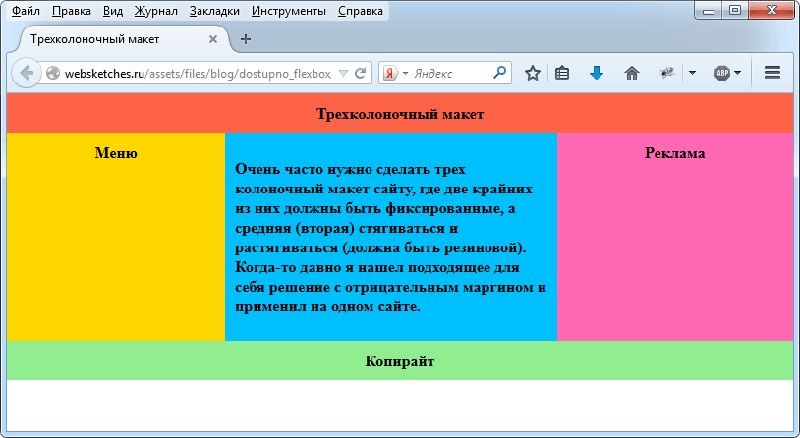This screenshot has height=438, width=800.
Task: Open a new tab with plus button
Action: [x=246, y=39]
